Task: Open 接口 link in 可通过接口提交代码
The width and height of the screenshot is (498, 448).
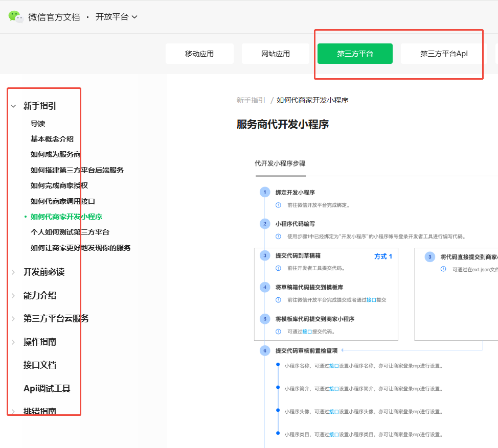Action: point(307,332)
